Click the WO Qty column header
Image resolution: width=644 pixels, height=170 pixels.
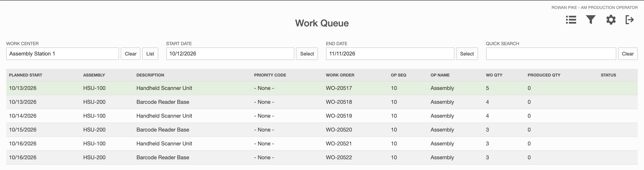494,75
